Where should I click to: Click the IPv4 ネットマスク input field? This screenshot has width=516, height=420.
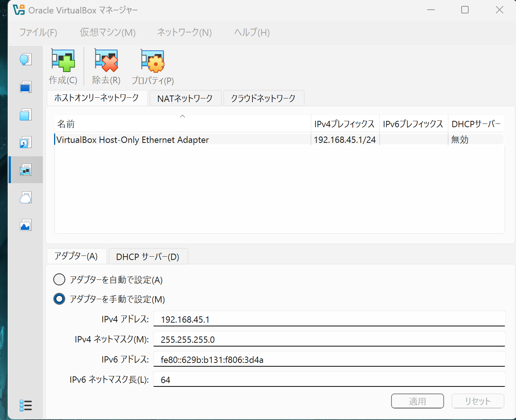(x=329, y=339)
